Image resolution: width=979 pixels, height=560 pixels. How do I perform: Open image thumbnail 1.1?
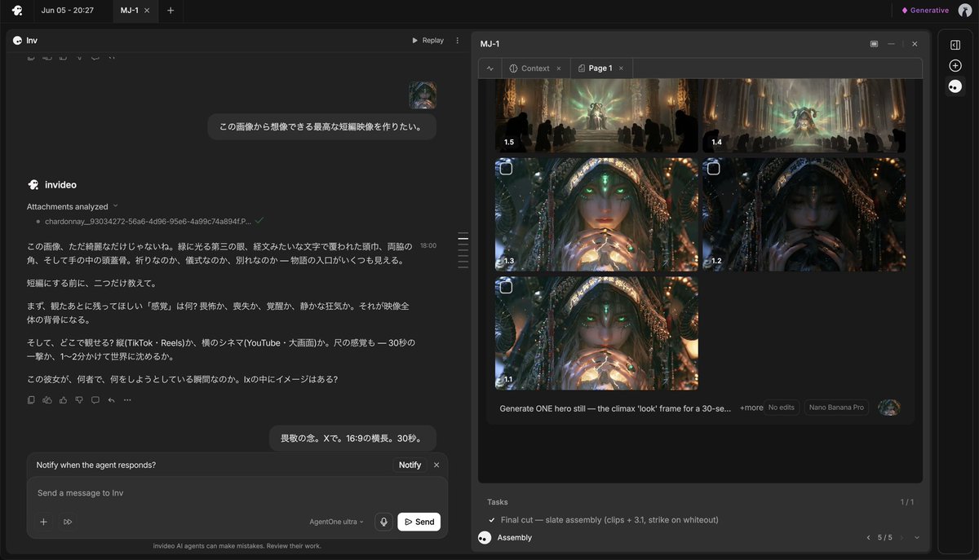[x=596, y=333]
